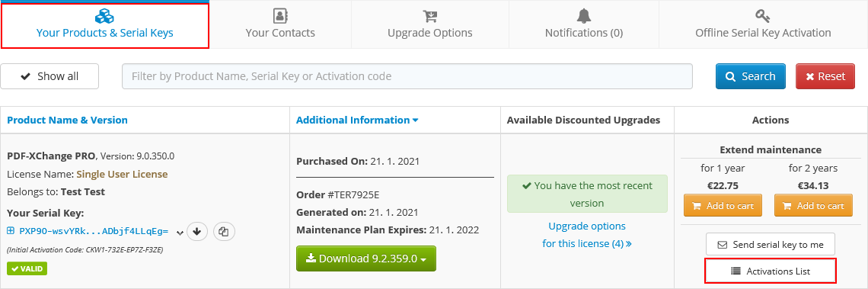The width and height of the screenshot is (868, 289).
Task: Toggle the Show all checkmark button
Action: pyautogui.click(x=49, y=76)
